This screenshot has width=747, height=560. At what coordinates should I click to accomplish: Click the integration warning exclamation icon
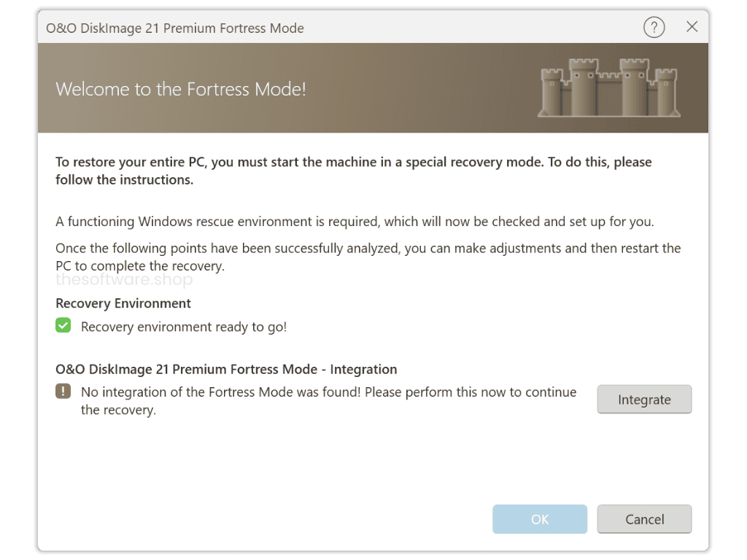[63, 392]
